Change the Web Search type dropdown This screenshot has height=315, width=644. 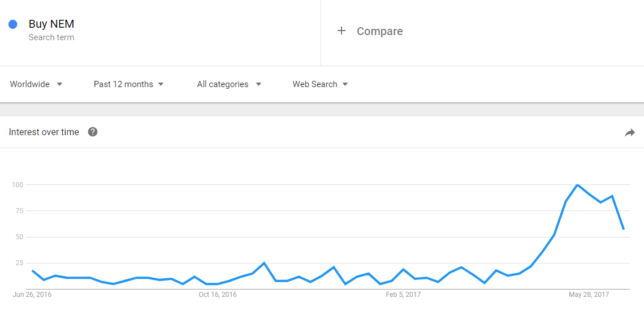click(x=320, y=84)
